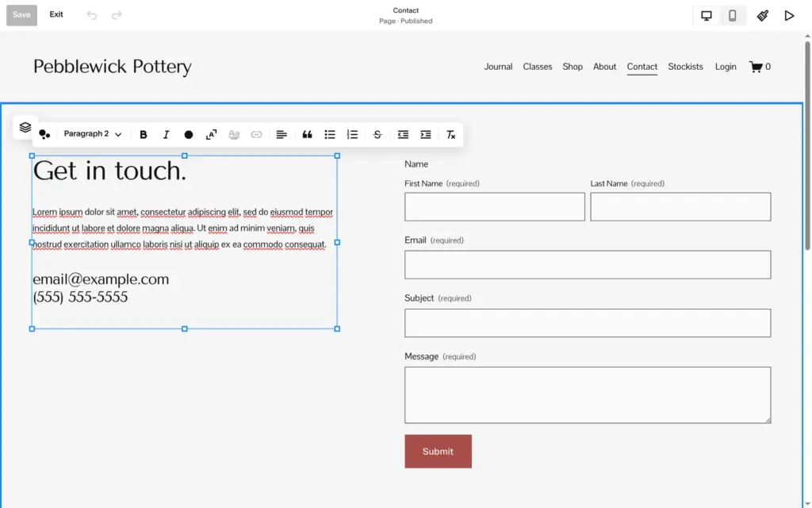Click the vertical page scrollbar
Screen dimensions: 812x508
tap(807, 145)
